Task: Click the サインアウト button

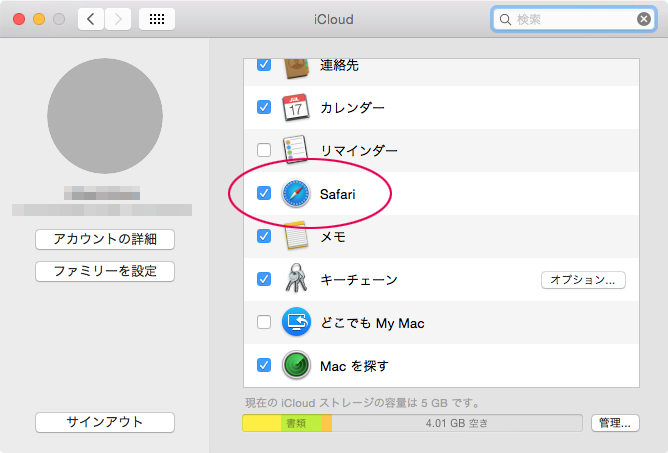Action: point(105,422)
